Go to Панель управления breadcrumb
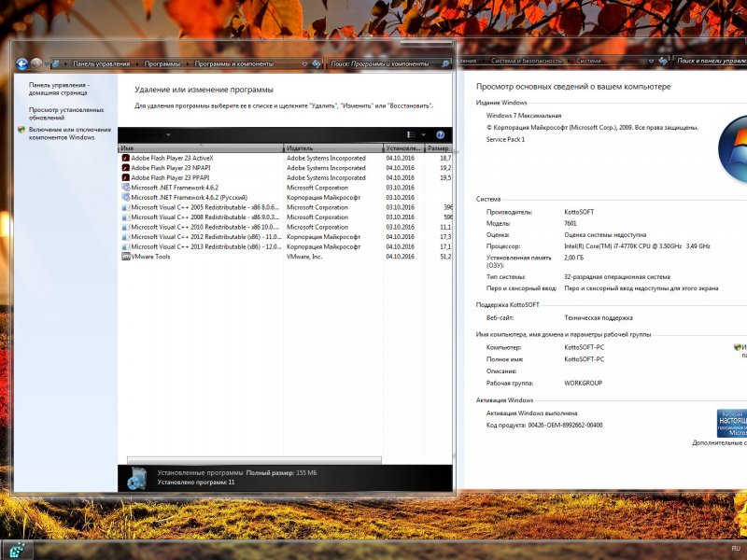 (101, 63)
